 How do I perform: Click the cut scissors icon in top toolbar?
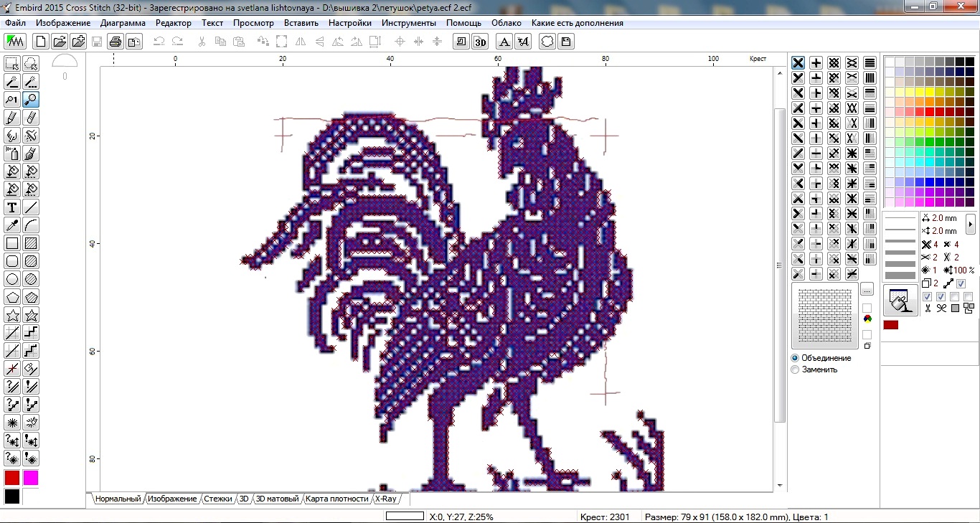click(x=202, y=42)
